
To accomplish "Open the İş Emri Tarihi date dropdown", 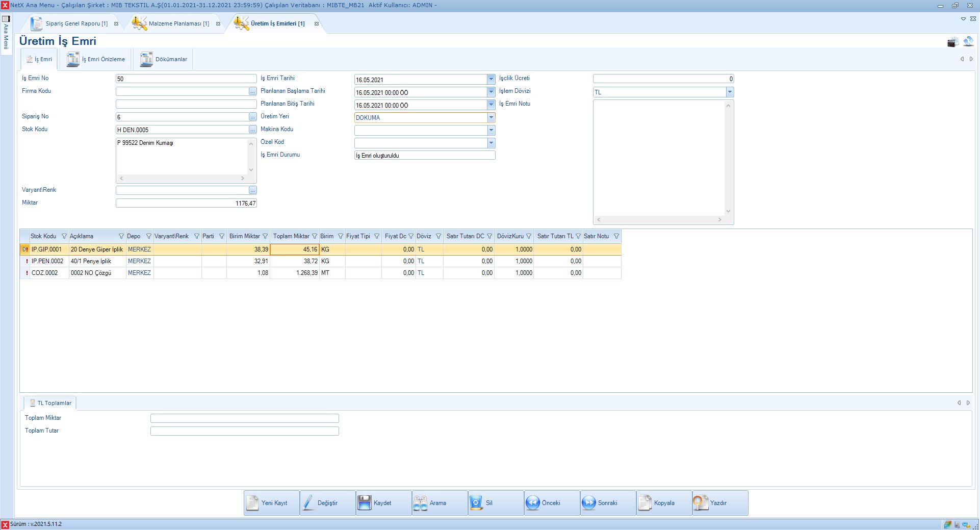I will click(491, 79).
